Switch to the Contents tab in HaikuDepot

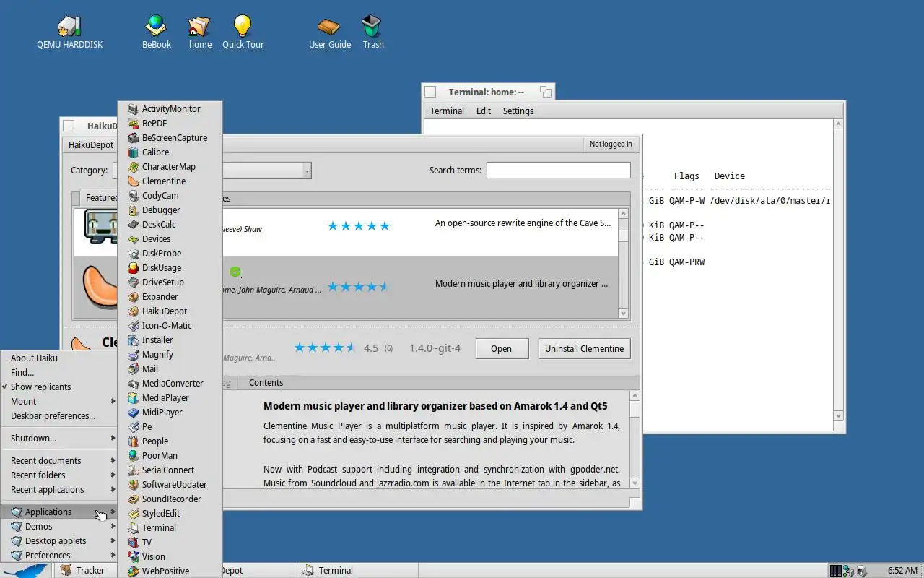266,382
